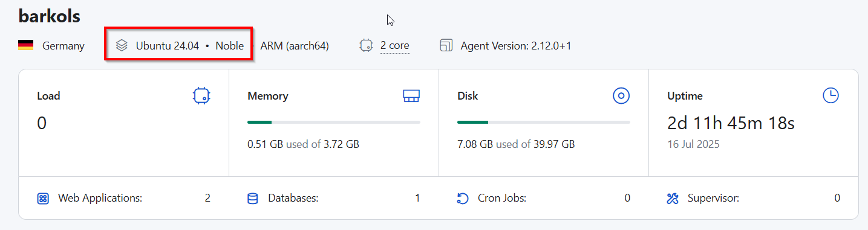Click the dotted-underlined 2 core text
The width and height of the screenshot is (868, 230).
[x=395, y=46]
